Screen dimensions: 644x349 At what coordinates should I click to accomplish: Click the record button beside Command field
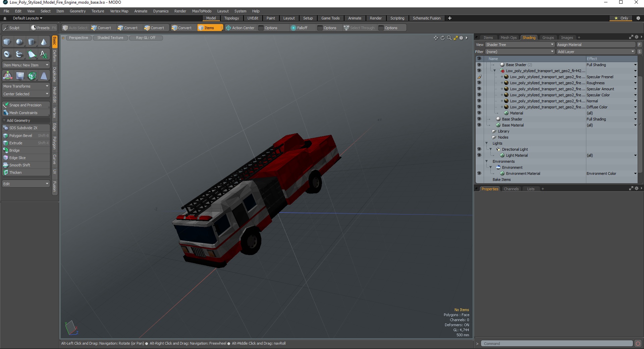click(638, 343)
